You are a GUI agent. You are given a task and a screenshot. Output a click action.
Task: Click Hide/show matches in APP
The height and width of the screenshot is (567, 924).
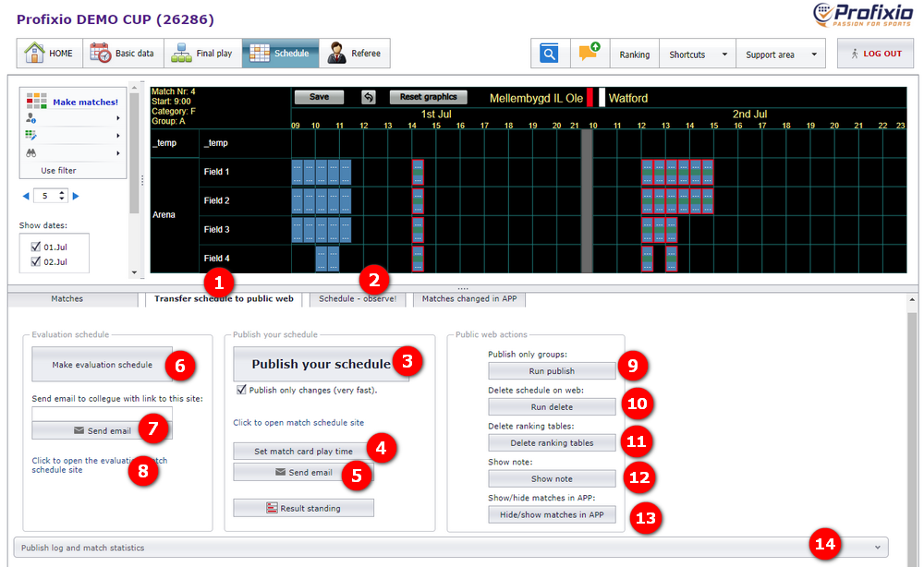coord(552,514)
